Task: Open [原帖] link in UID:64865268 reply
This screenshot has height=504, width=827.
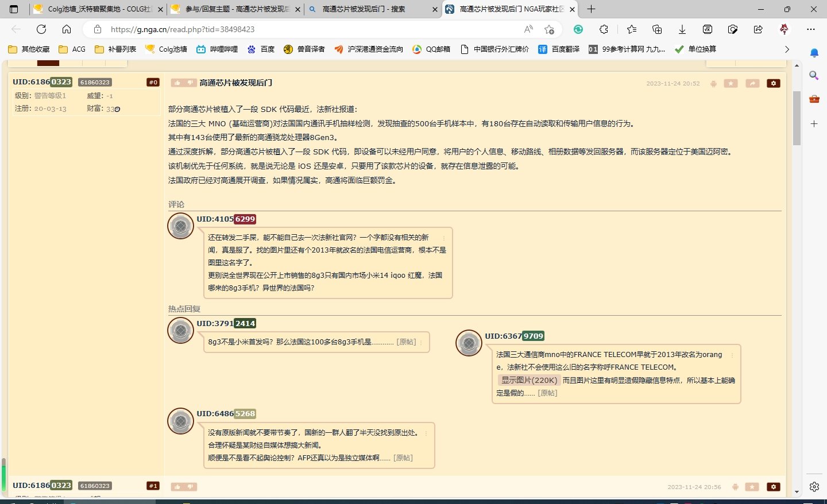Action: point(403,458)
